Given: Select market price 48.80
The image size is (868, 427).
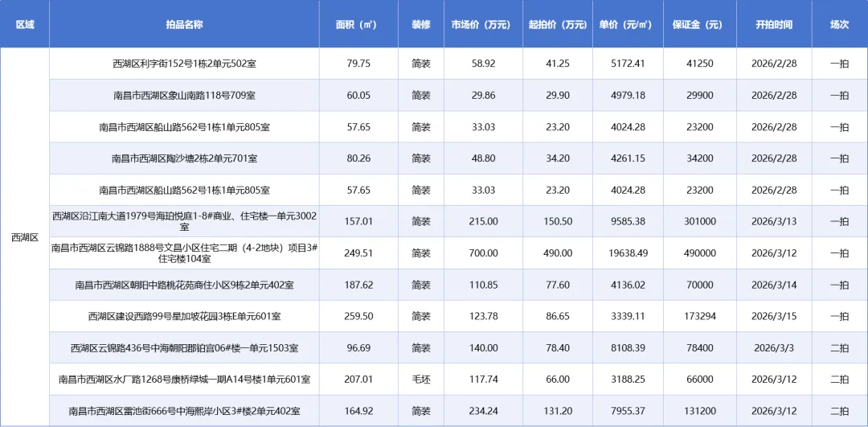Looking at the screenshot, I should click(482, 158).
